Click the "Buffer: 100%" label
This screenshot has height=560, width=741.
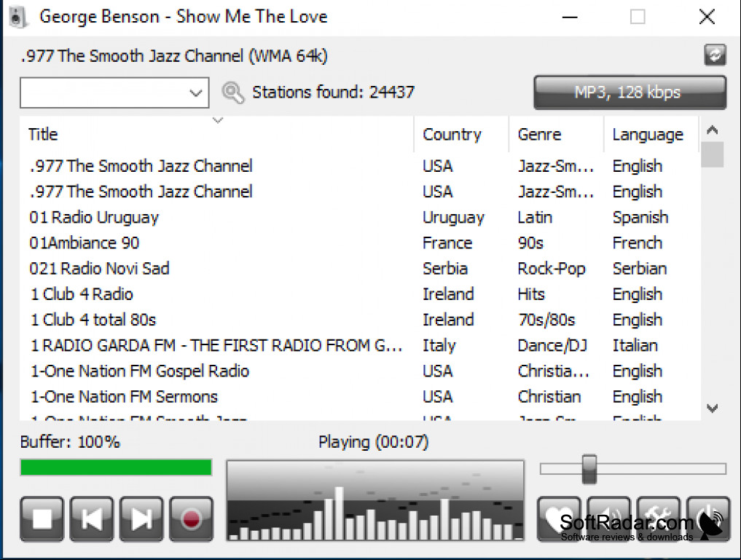pyautogui.click(x=70, y=442)
